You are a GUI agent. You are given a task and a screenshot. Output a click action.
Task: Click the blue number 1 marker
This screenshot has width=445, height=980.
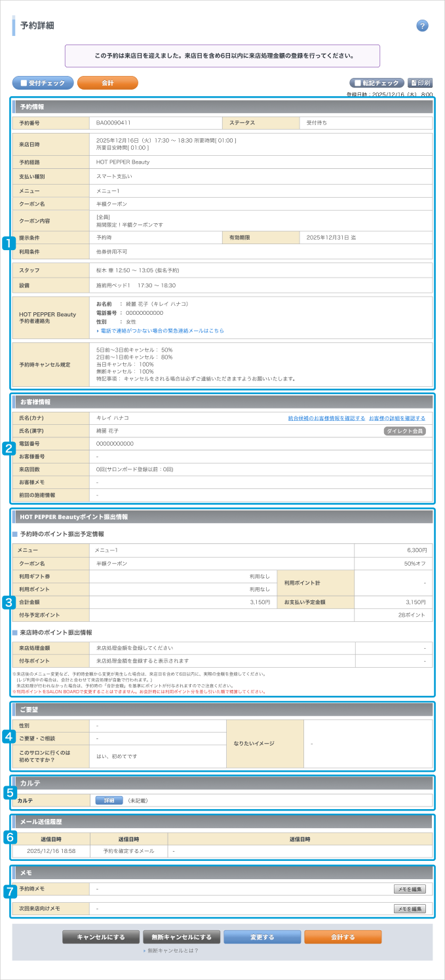9,244
